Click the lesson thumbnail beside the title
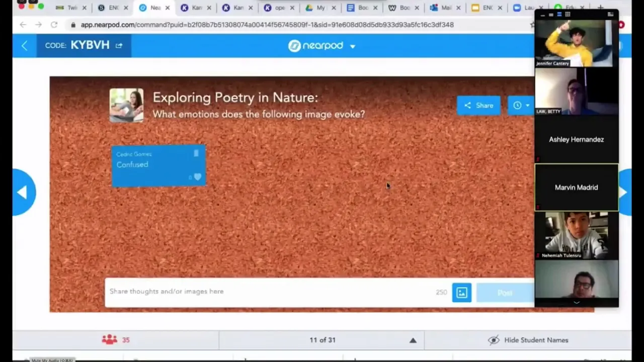Viewport: 644px width, 362px height. [x=126, y=106]
